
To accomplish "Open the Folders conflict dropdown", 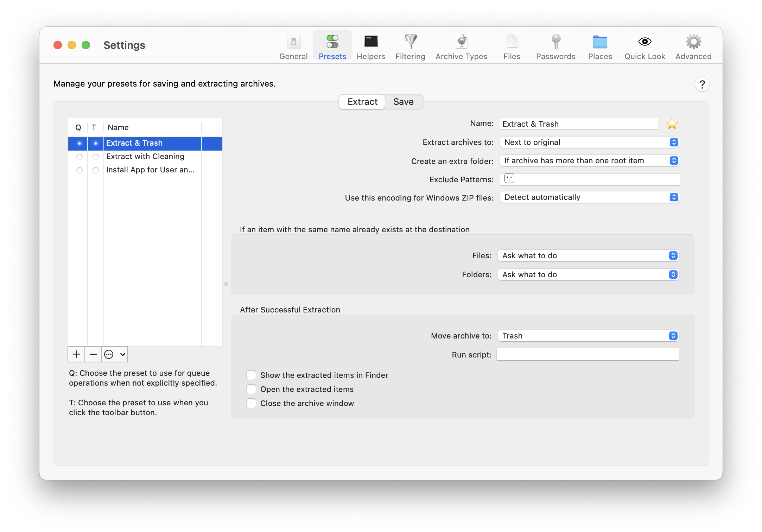I will coord(588,274).
